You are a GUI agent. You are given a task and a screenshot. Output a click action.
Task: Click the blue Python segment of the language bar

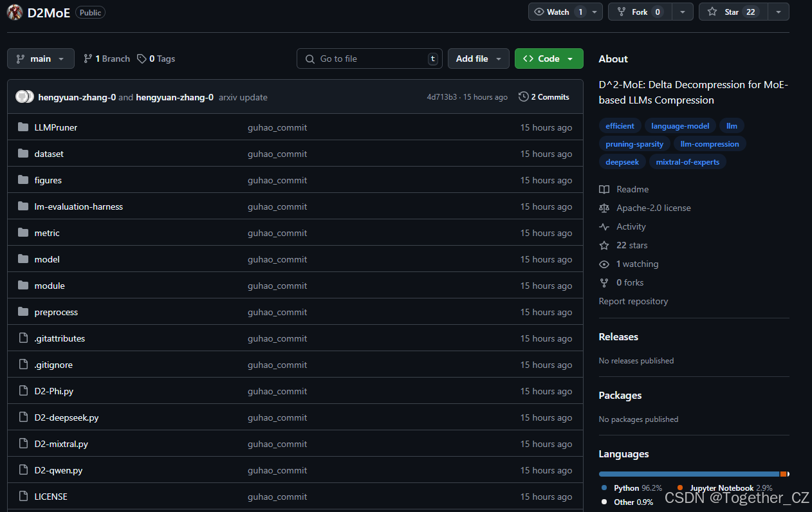(x=689, y=474)
